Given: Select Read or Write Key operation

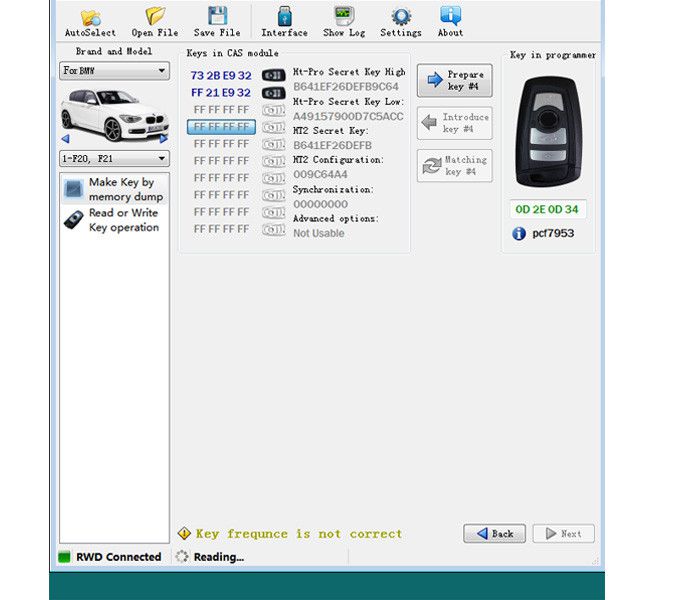Looking at the screenshot, I should [x=114, y=220].
